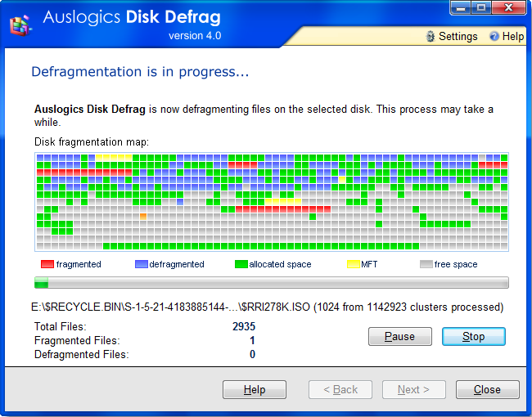Click the grey free space legend swatch
This screenshot has height=417, width=532.
coord(426,264)
